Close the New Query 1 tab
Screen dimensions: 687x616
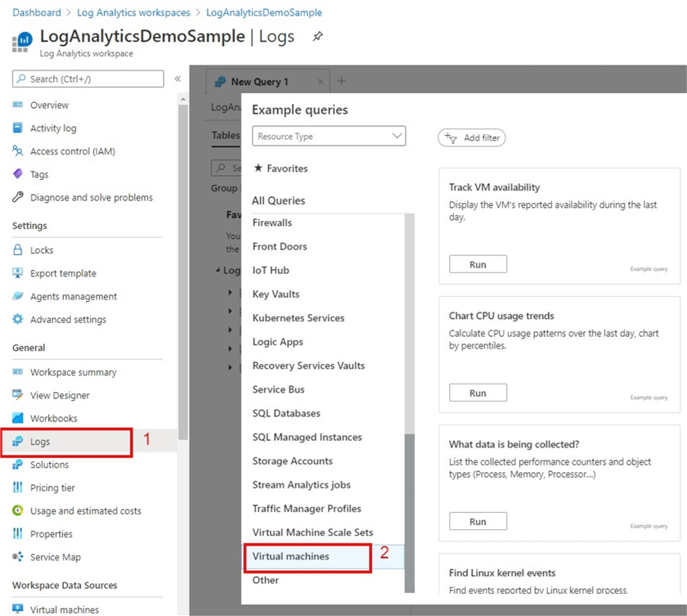[x=321, y=82]
